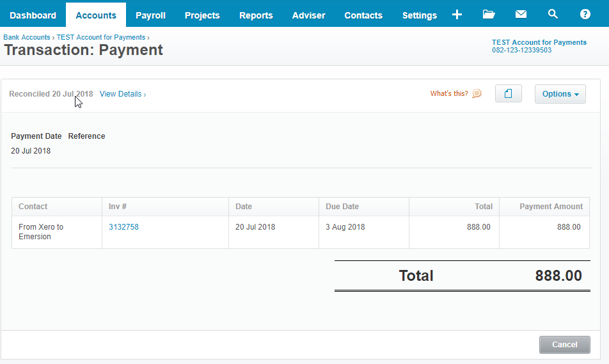This screenshot has width=609, height=364.
Task: Expand the Options dropdown
Action: (560, 94)
